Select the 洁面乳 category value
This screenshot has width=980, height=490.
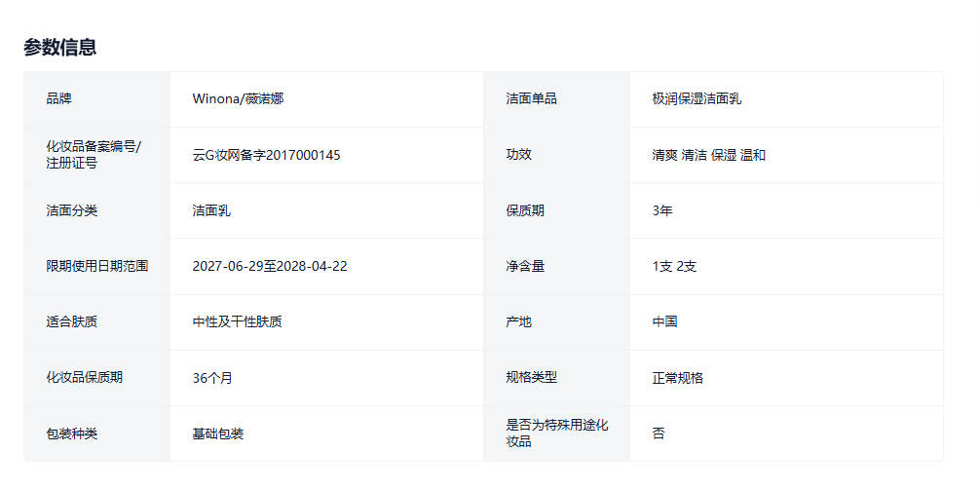pyautogui.click(x=211, y=210)
